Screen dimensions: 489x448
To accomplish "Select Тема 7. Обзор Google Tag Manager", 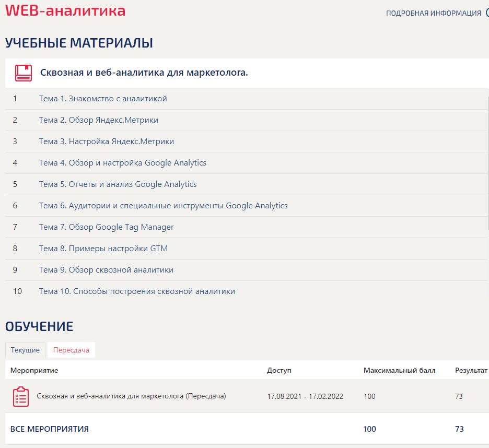I will pos(106,227).
